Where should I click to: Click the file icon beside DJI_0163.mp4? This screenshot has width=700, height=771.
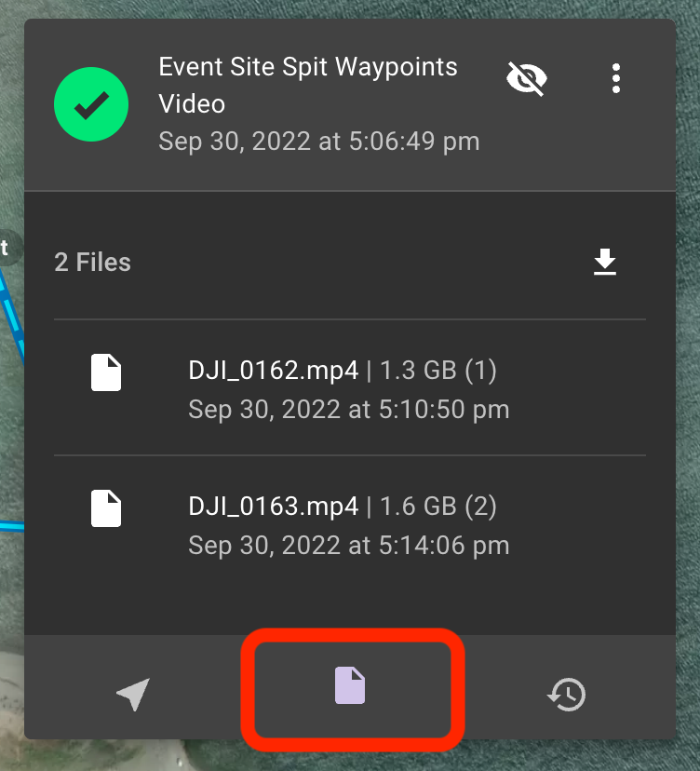click(106, 508)
